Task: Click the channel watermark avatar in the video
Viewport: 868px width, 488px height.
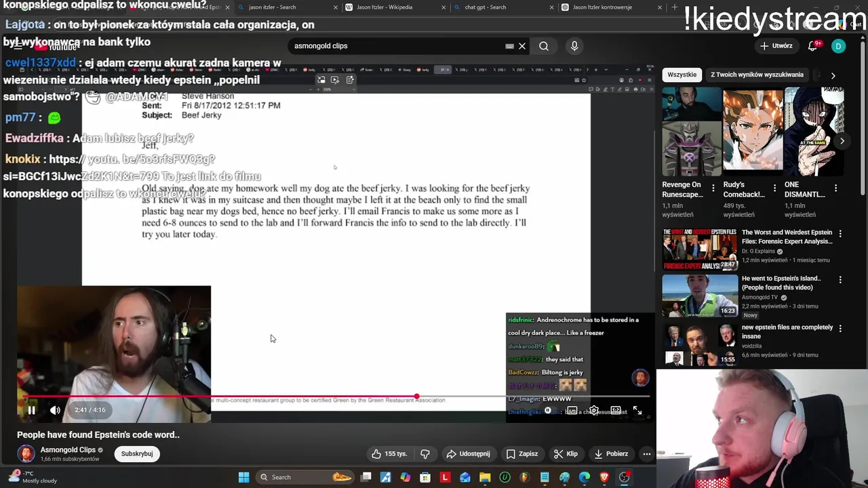Action: pyautogui.click(x=640, y=378)
